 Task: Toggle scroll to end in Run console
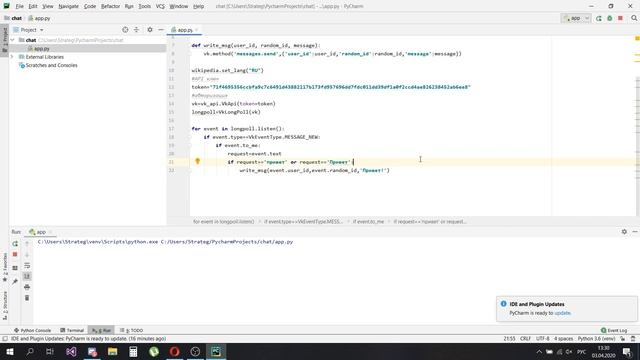pos(27,276)
